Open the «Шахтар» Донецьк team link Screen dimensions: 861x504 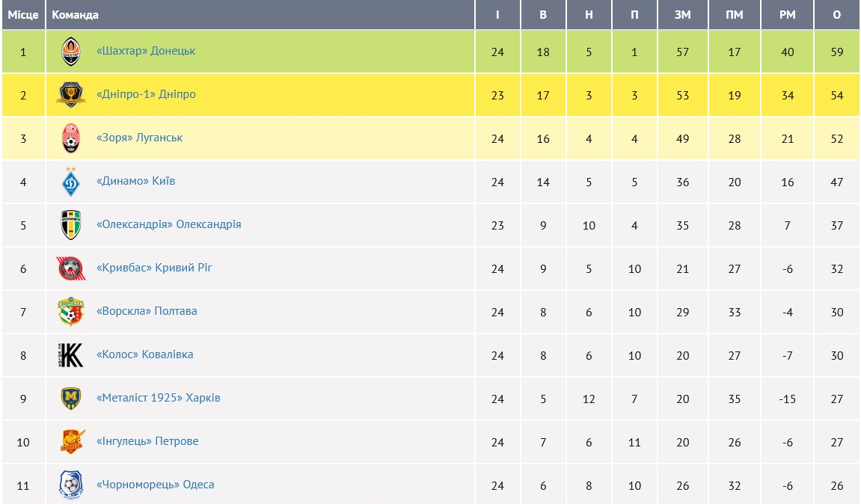[146, 52]
